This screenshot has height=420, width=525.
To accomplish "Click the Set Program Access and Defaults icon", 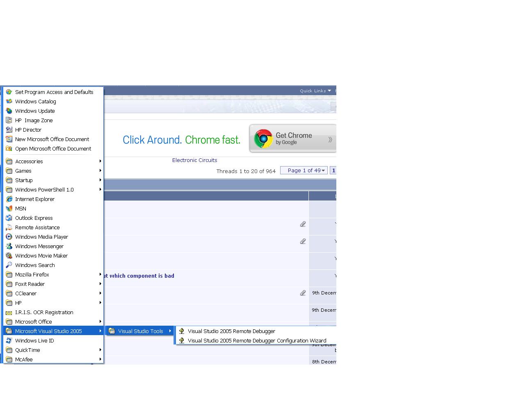I will 9,92.
